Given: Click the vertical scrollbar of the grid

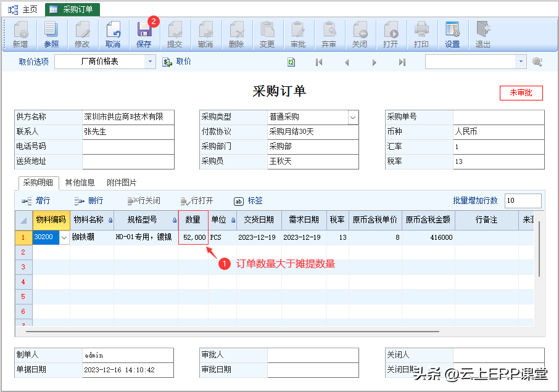Looking at the screenshot, I should [x=539, y=249].
